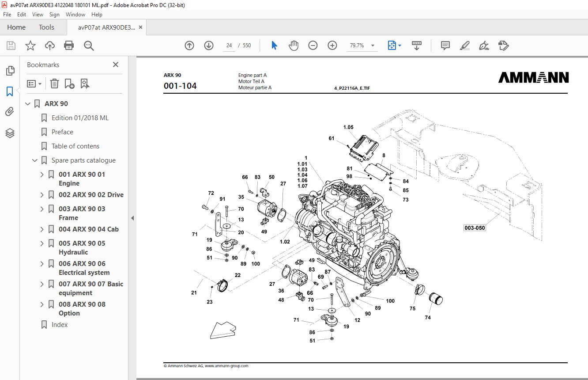The height and width of the screenshot is (380, 588).
Task: Collapse the Spare parts catalogue bookmark
Action: click(x=35, y=160)
